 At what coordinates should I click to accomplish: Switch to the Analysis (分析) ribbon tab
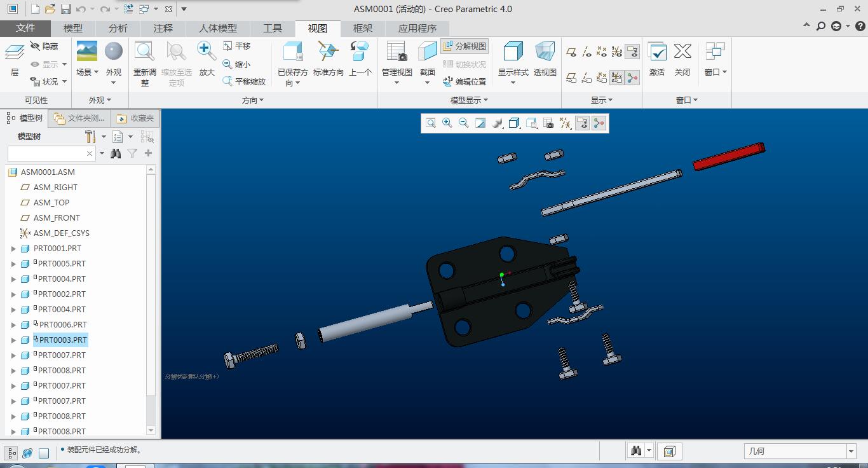click(118, 29)
